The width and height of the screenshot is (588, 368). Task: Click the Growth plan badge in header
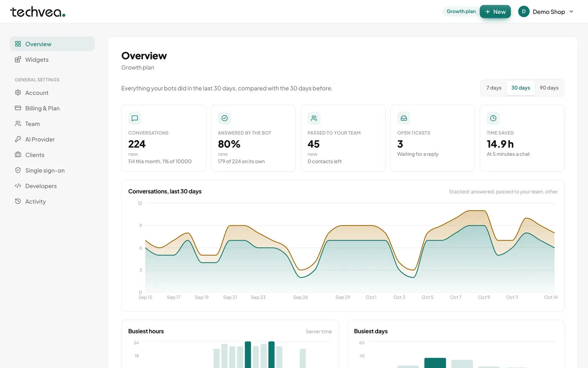tap(461, 11)
